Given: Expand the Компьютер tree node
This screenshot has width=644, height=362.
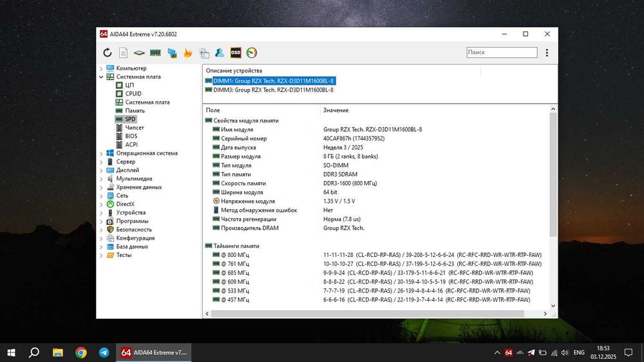Looking at the screenshot, I should point(102,68).
